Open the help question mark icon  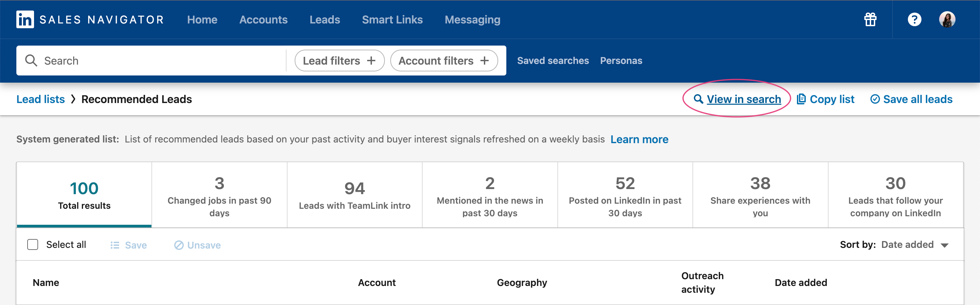(x=914, y=19)
